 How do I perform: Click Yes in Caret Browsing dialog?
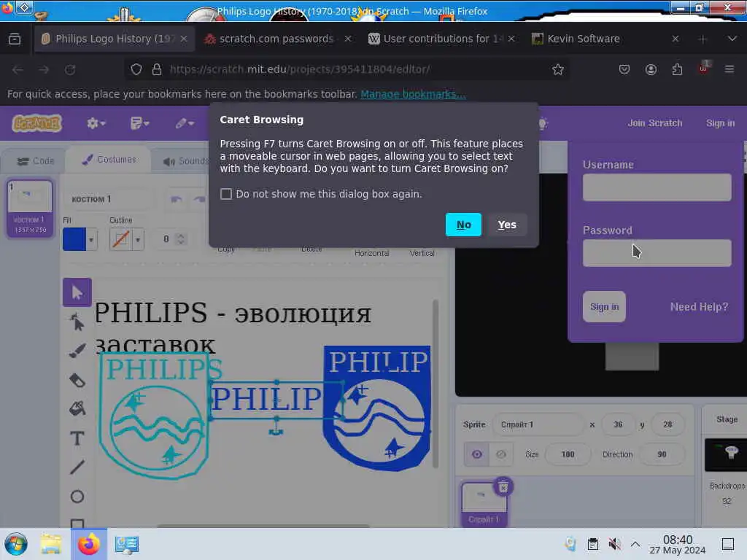pyautogui.click(x=507, y=225)
